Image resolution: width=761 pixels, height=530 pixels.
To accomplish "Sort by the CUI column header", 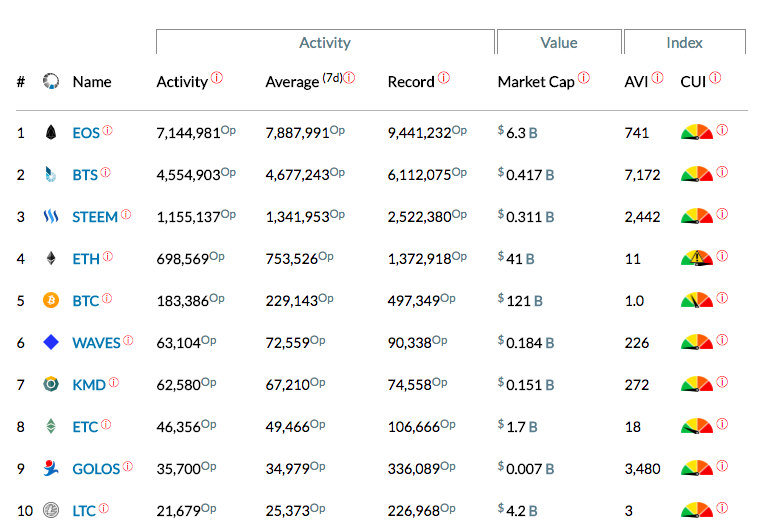I will coord(693,82).
